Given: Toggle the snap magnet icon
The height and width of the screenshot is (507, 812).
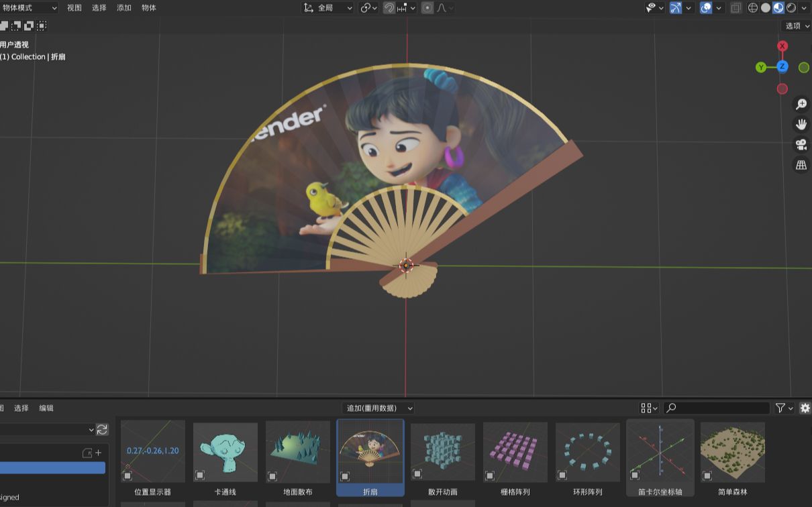Looking at the screenshot, I should tap(389, 8).
